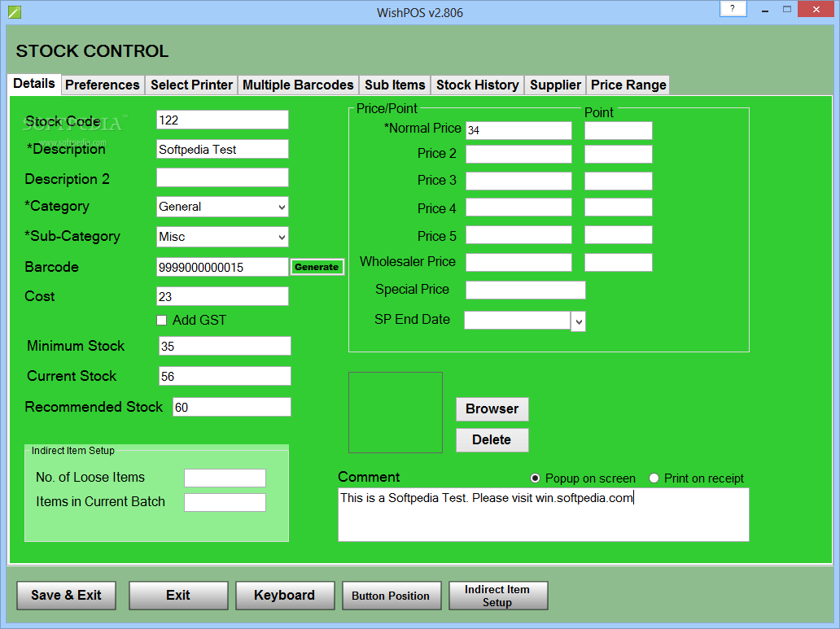Click the Items in Current Batch field
This screenshot has height=629, width=840.
pyautogui.click(x=225, y=503)
